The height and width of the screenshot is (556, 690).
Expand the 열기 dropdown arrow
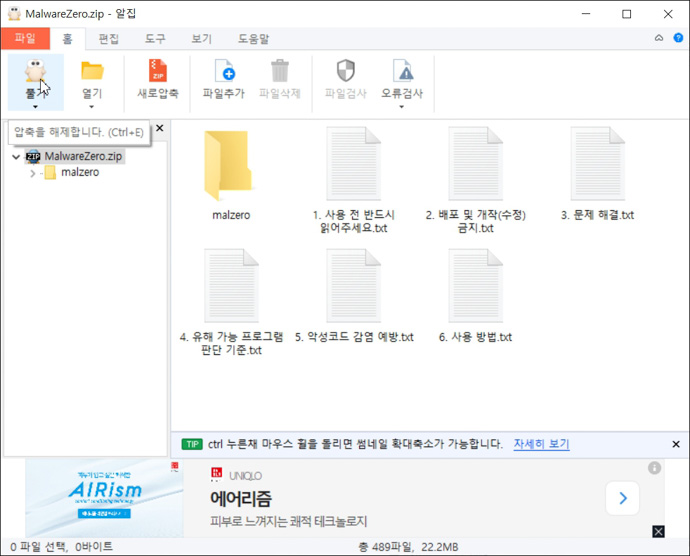pos(92,107)
